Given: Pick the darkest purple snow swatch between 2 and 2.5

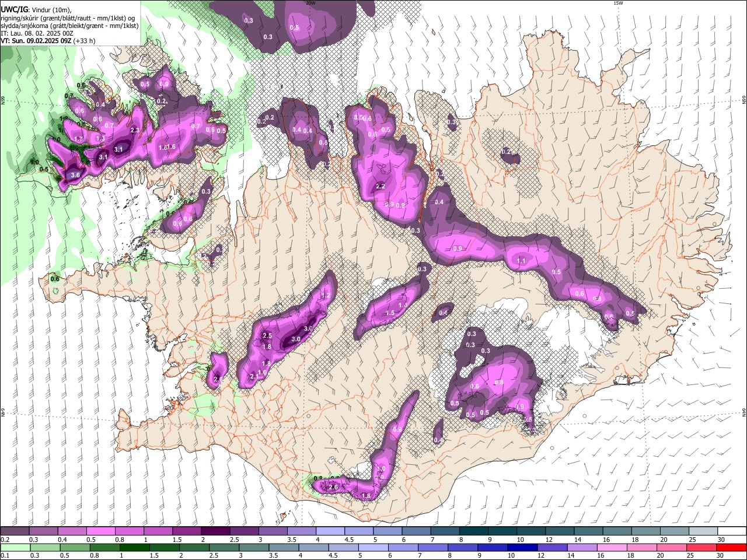Looking at the screenshot, I should [215, 531].
